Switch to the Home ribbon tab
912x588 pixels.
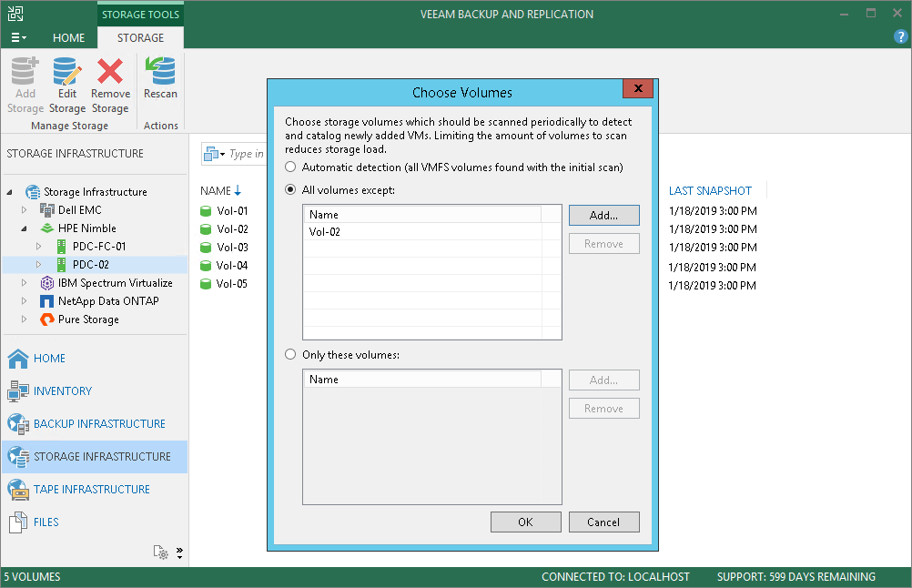tap(68, 38)
